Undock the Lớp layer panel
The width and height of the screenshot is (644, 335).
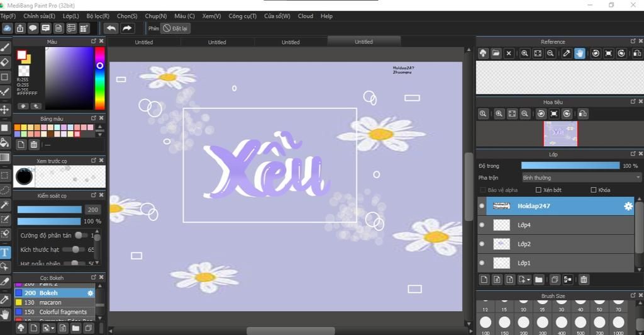633,153
